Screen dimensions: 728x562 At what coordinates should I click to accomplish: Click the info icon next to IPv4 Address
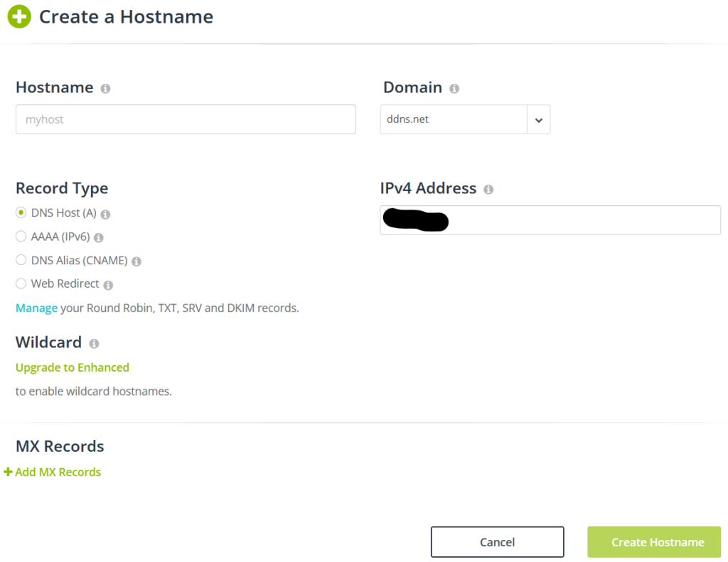click(x=488, y=189)
